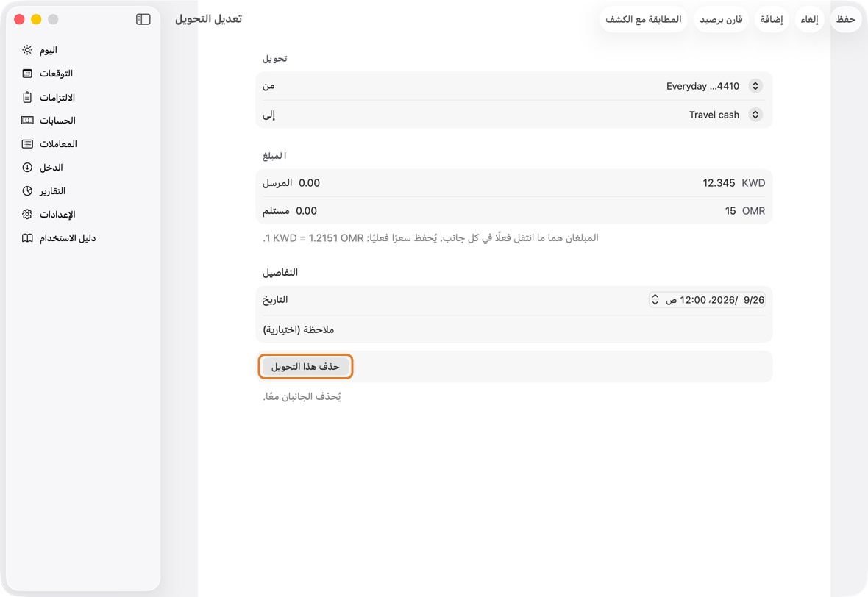Click the clipboard icon beside الالتزامات
The width and height of the screenshot is (868, 597).
(27, 97)
